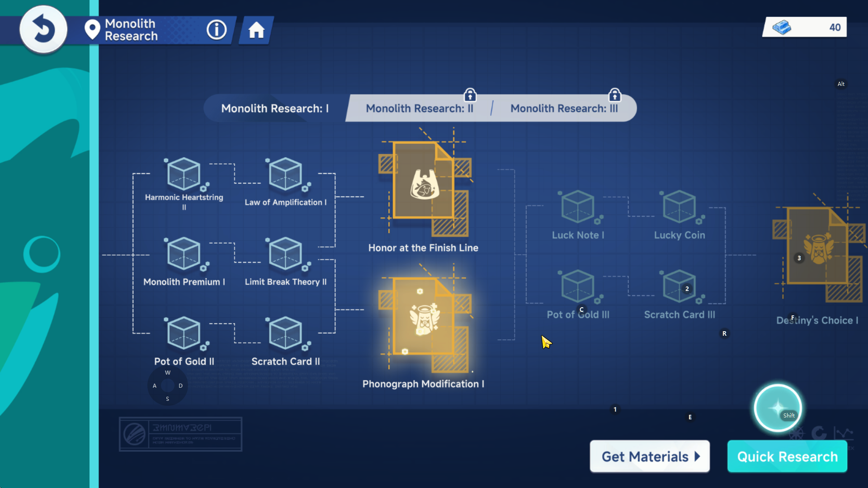
Task: Switch to Monolith Research: I tab
Action: pos(275,108)
